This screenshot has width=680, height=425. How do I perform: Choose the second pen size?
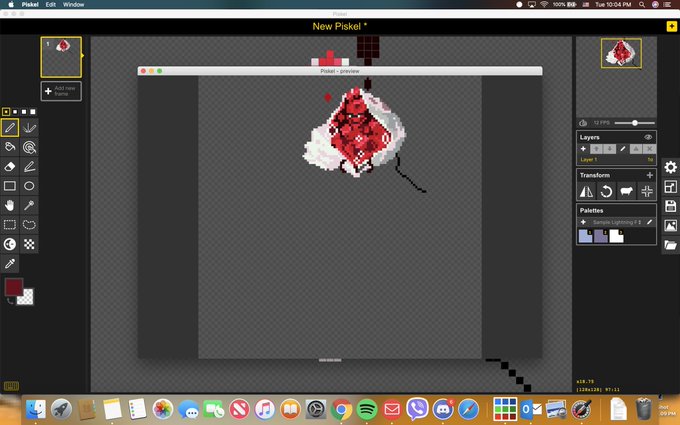[15, 112]
